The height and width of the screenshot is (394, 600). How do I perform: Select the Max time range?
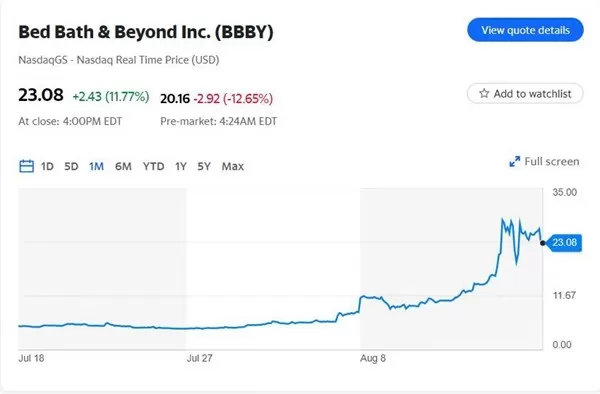tap(233, 166)
